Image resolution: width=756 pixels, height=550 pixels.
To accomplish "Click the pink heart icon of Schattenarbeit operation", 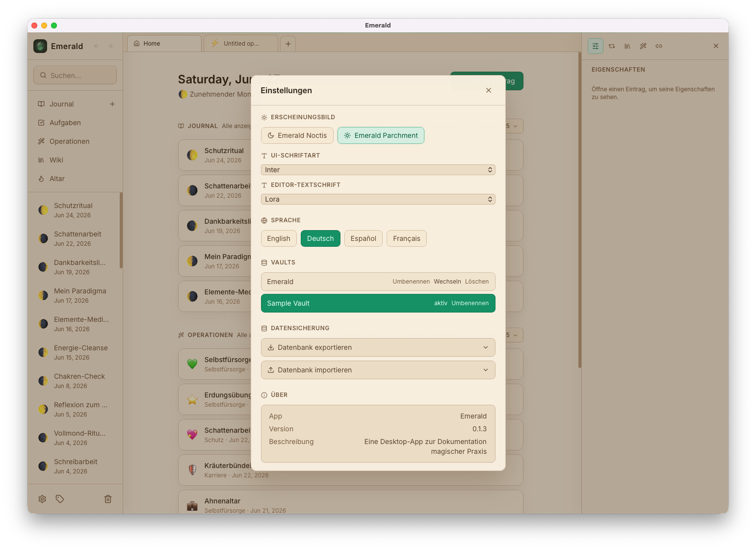I will (x=192, y=435).
